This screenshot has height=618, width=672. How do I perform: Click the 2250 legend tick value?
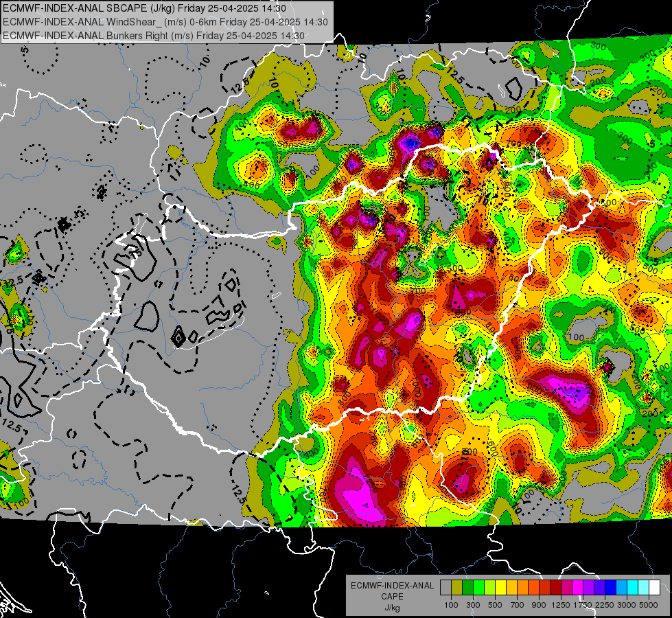tap(605, 605)
